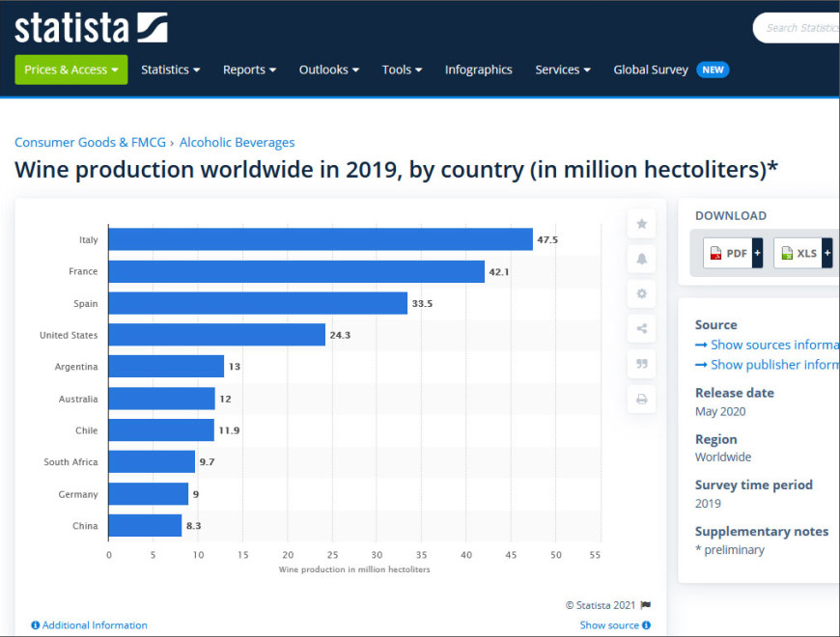Click the '* preliminary' note text
The height and width of the screenshot is (637, 840).
729,550
